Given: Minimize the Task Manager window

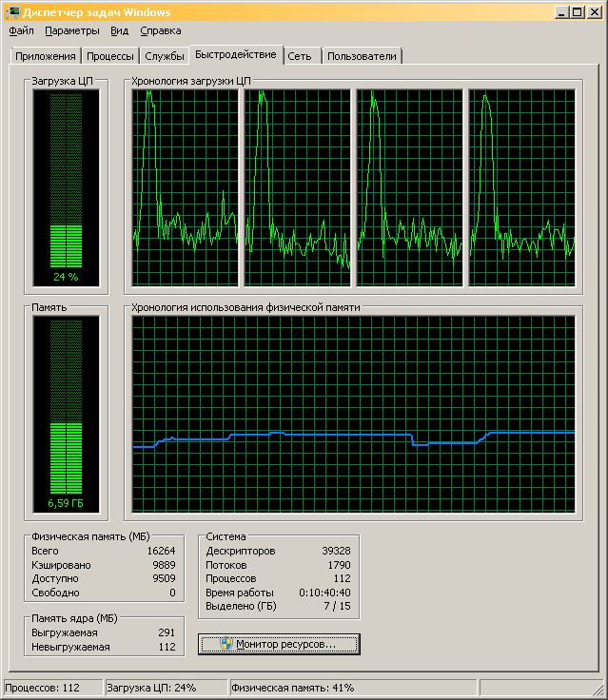Looking at the screenshot, I should point(561,12).
